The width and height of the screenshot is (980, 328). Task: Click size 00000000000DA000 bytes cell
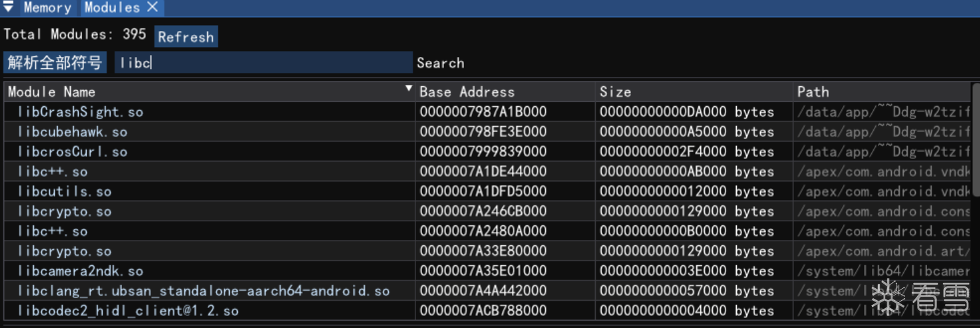(686, 111)
